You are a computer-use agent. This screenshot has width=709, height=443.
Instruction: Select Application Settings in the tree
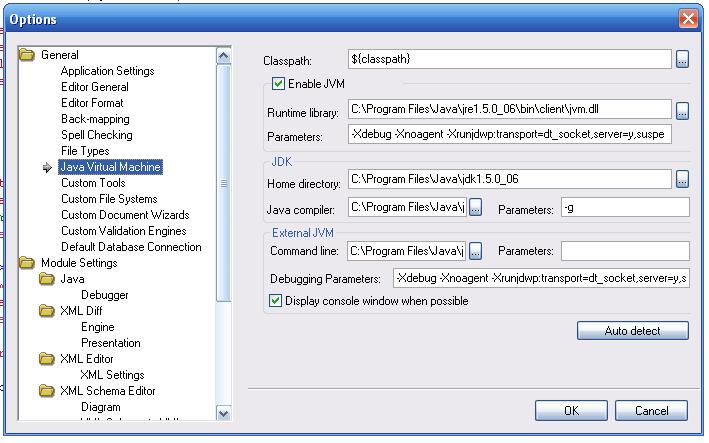pos(107,71)
